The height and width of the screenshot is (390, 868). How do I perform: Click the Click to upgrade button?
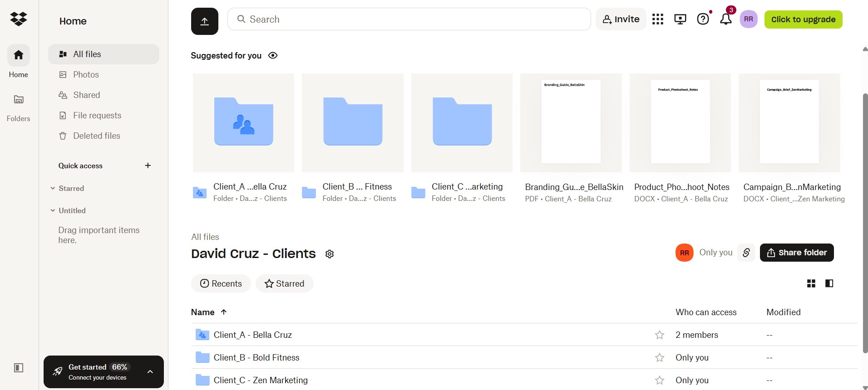[803, 19]
